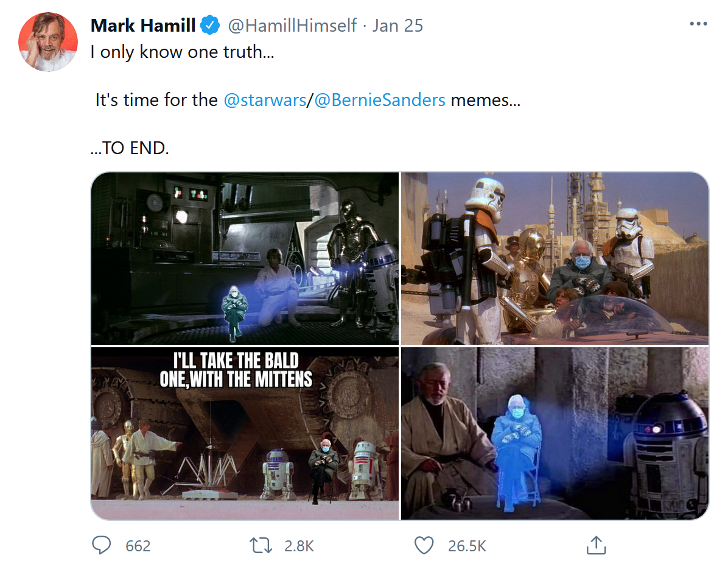The width and height of the screenshot is (728, 569).
Task: Open Mark Hamill's profile avatar
Action: click(x=48, y=41)
